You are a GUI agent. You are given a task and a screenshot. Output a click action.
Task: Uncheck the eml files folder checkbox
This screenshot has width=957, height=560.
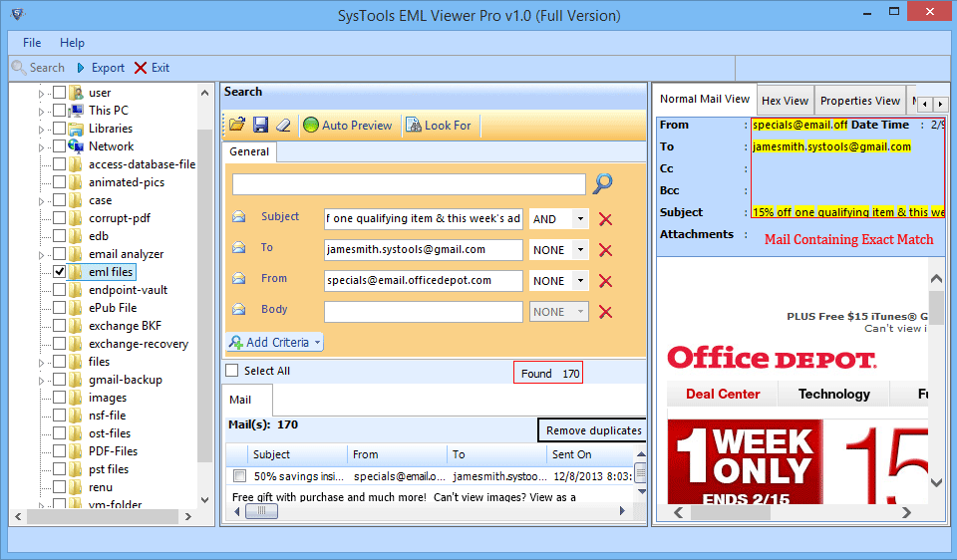[59, 272]
